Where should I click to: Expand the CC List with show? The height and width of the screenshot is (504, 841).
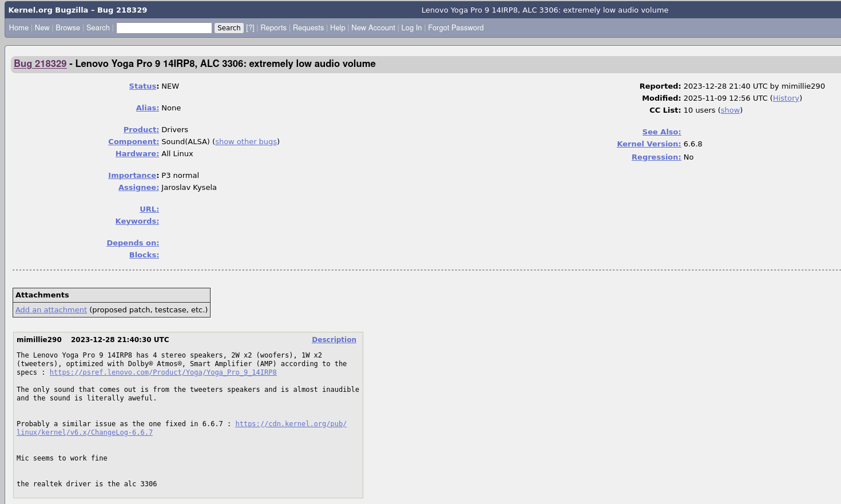click(730, 110)
